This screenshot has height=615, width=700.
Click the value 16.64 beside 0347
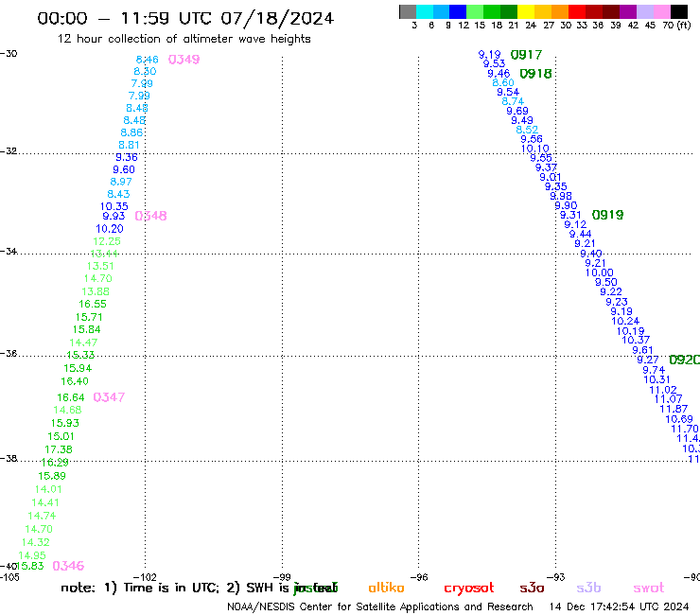point(71,397)
